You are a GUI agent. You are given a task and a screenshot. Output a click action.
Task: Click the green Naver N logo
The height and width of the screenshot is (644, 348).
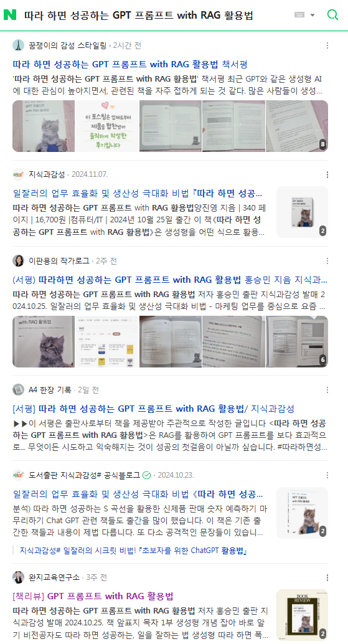(10, 15)
